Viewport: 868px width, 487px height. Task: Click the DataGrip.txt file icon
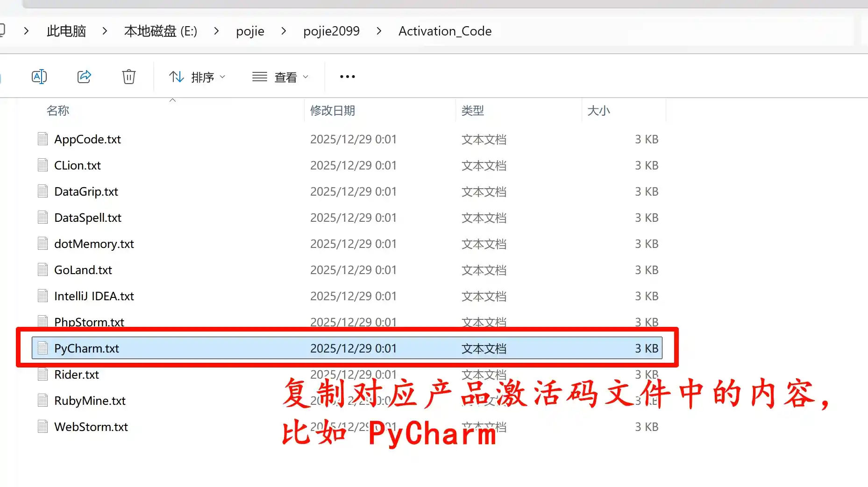pos(43,191)
